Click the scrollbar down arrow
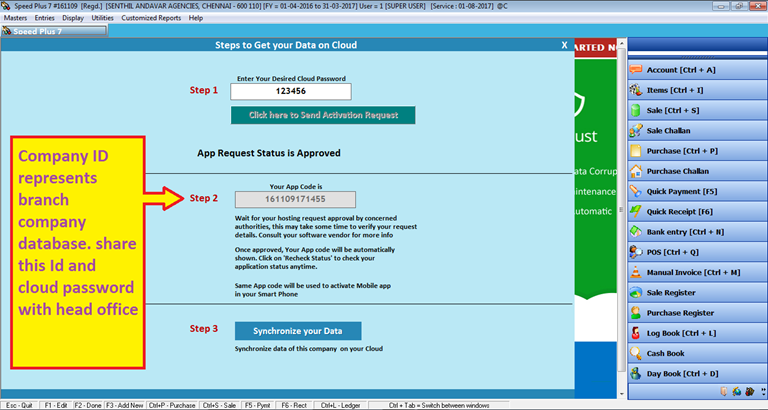768x410 pixels. click(x=622, y=393)
